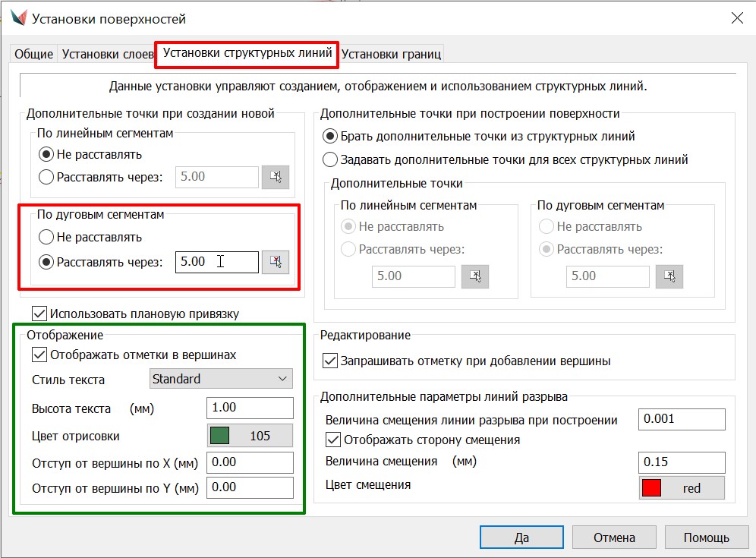Click the application logo in title bar

click(x=18, y=18)
